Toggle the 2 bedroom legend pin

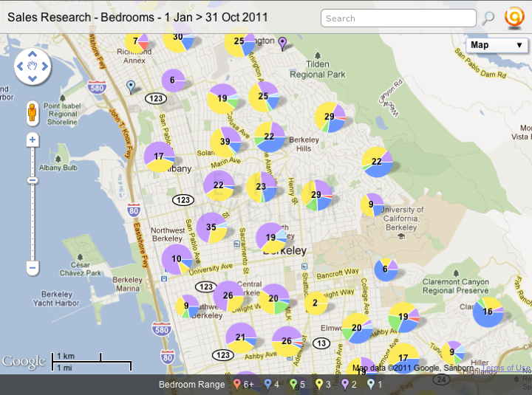click(x=345, y=384)
